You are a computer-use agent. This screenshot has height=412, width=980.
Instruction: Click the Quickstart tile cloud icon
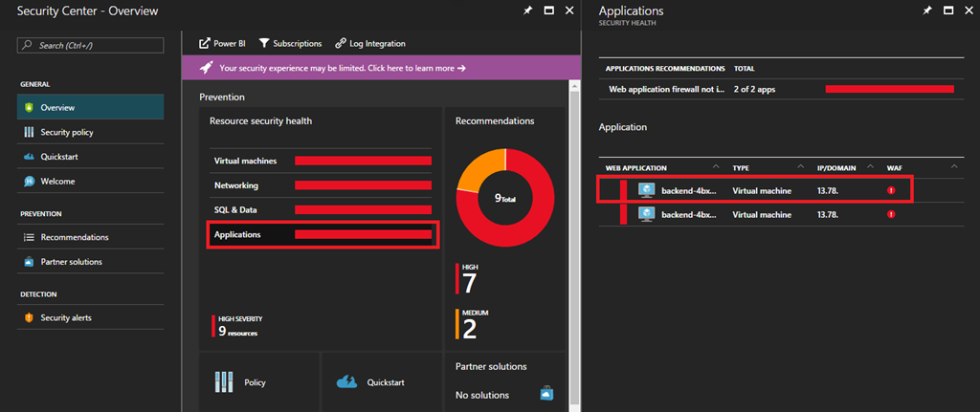[346, 381]
